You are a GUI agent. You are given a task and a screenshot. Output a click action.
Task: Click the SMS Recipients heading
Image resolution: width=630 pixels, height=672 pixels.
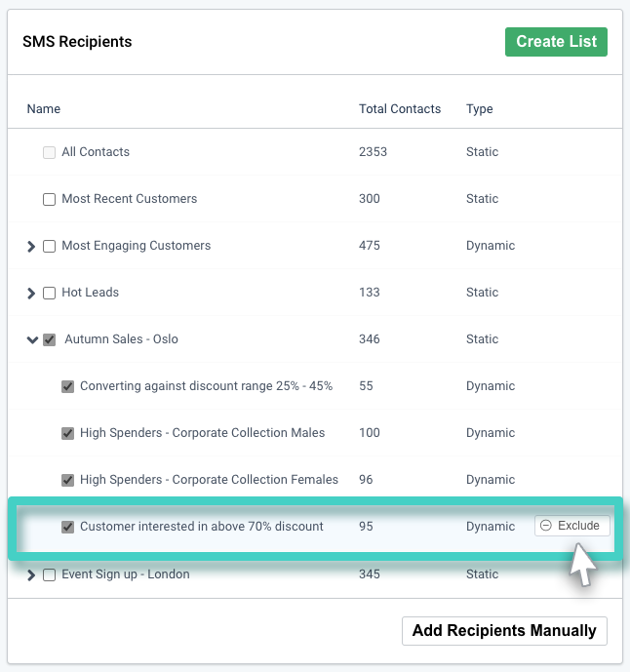coord(77,42)
